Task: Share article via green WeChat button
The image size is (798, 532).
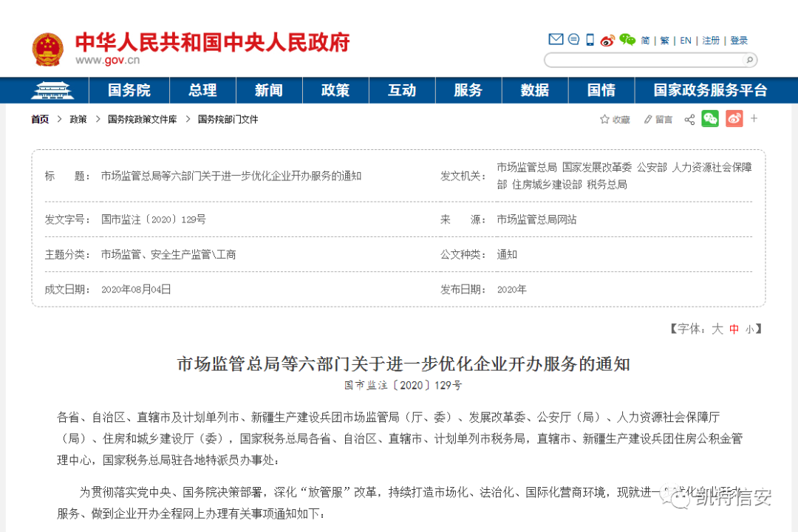Action: 710,119
